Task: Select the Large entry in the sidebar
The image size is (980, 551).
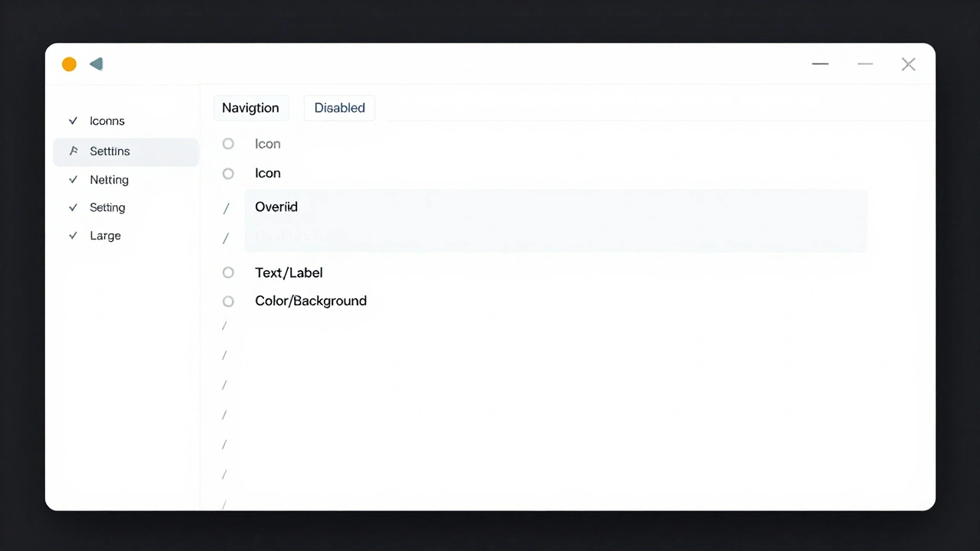Action: pyautogui.click(x=105, y=236)
